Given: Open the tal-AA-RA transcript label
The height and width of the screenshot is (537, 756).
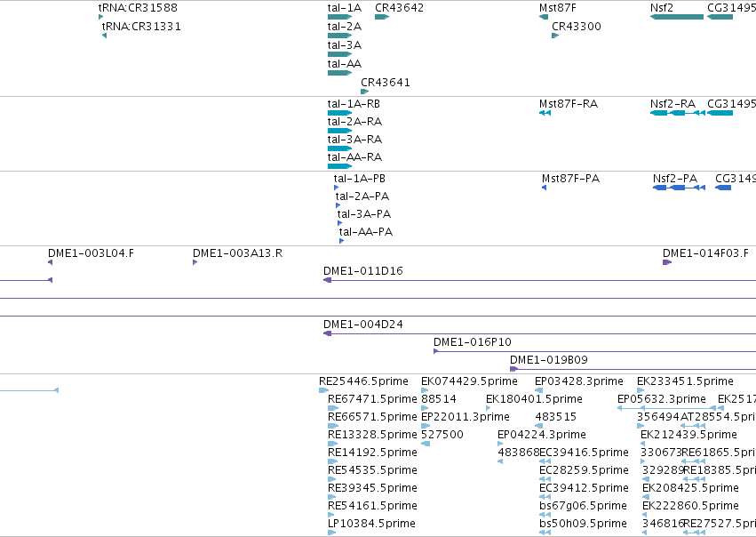Looking at the screenshot, I should 354,157.
